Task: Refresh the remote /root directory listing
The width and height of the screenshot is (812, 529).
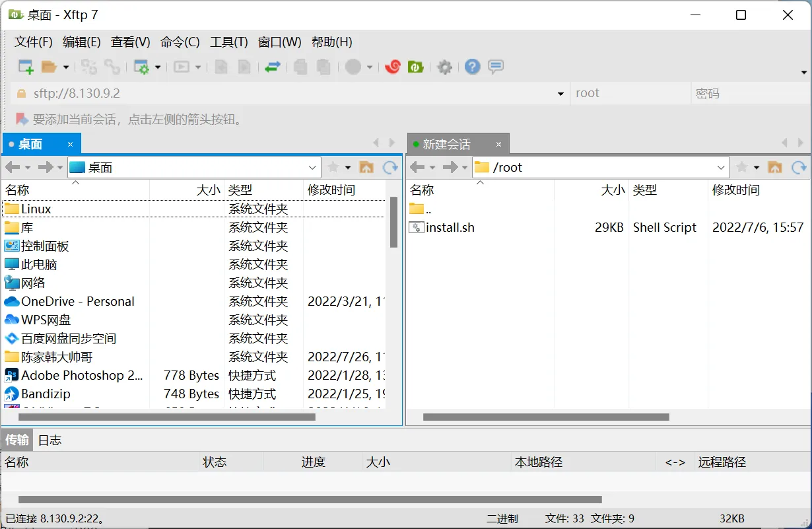Action: [x=799, y=167]
